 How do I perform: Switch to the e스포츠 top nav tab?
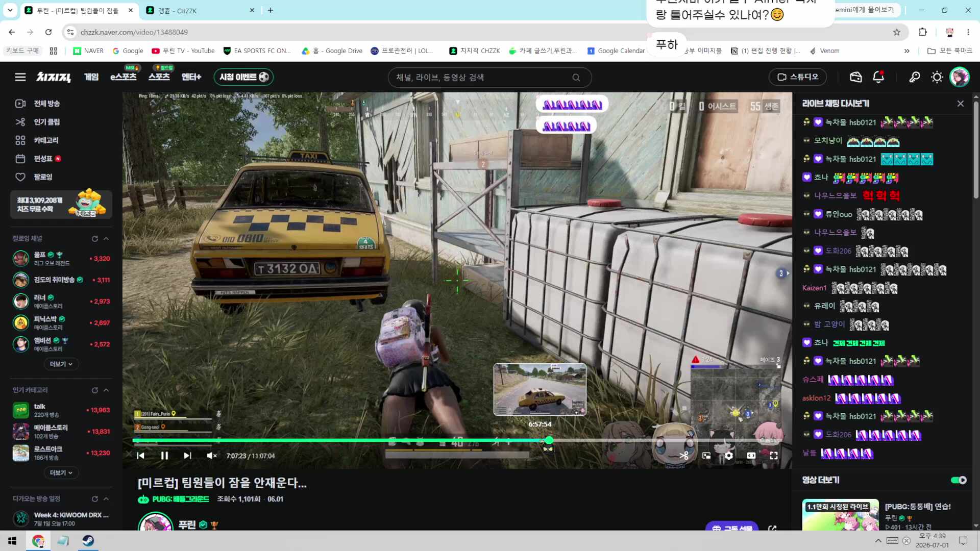[x=124, y=77]
